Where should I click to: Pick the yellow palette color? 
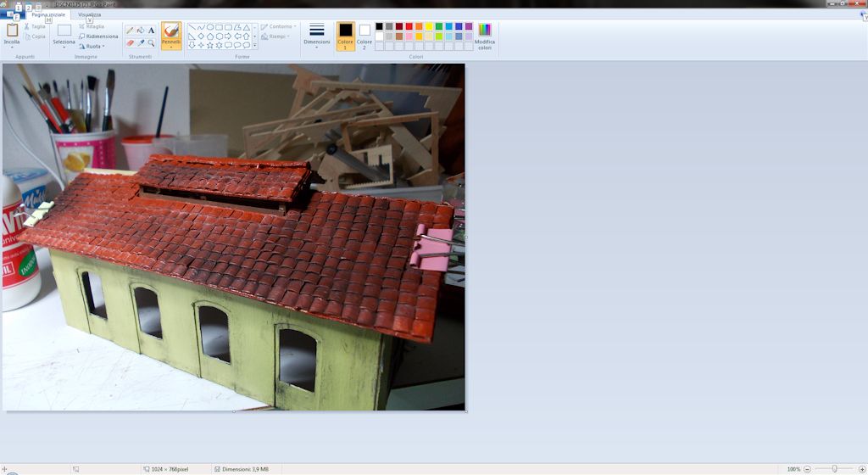point(429,26)
